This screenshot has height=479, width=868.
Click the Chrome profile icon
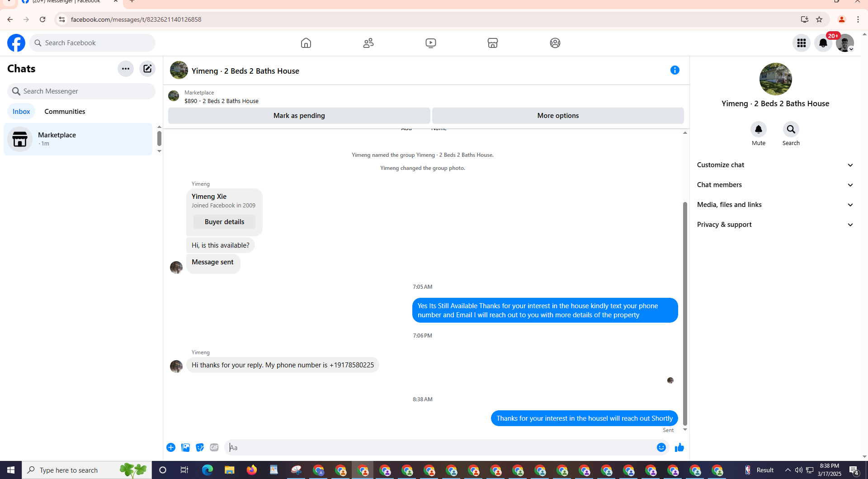(842, 19)
